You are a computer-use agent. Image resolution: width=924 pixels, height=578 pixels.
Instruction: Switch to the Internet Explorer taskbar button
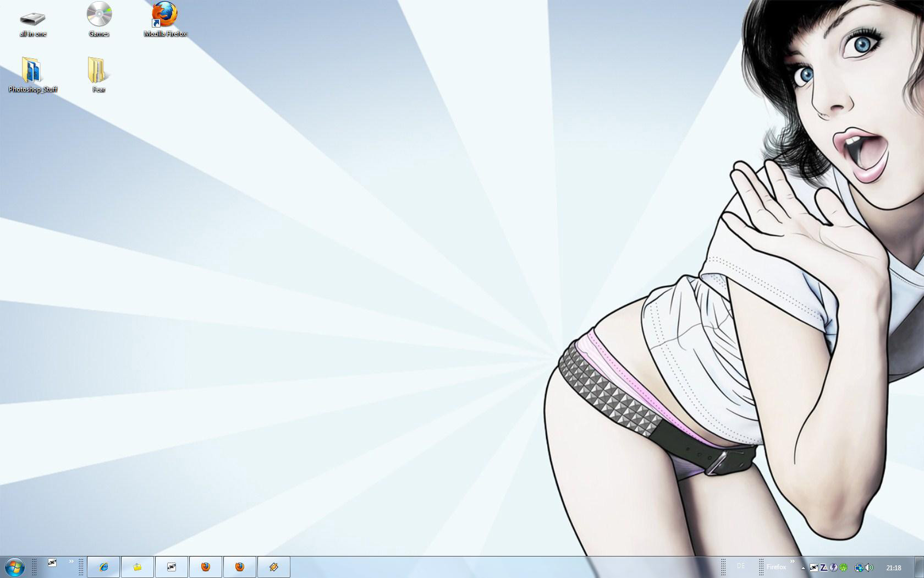click(103, 567)
